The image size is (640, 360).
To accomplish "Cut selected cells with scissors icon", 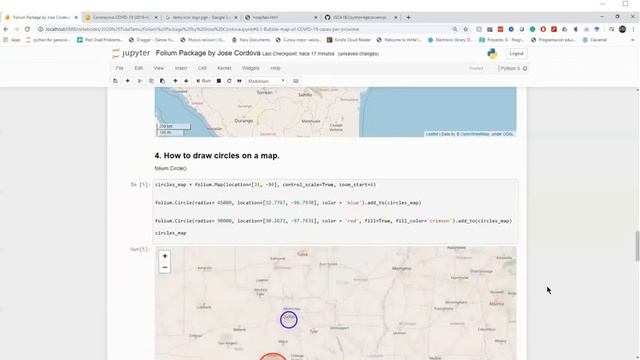I will (x=140, y=81).
